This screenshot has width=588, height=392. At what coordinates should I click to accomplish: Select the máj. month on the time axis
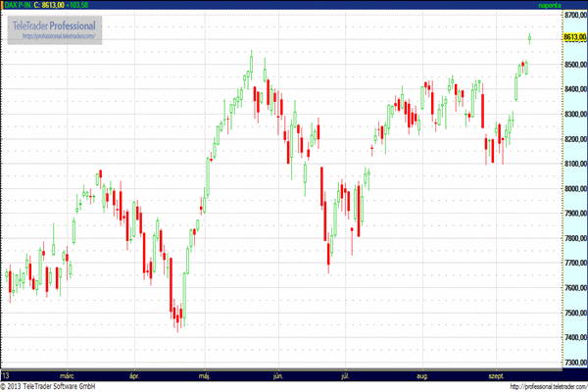point(206,375)
